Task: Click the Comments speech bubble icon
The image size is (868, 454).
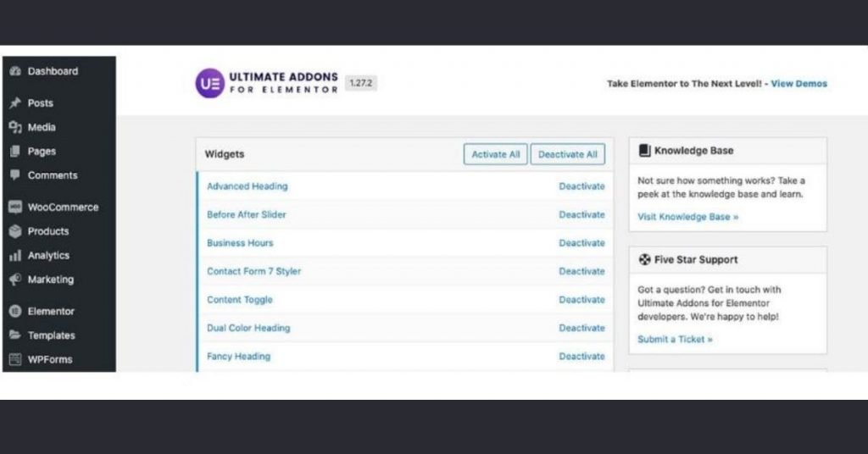Action: coord(15,175)
